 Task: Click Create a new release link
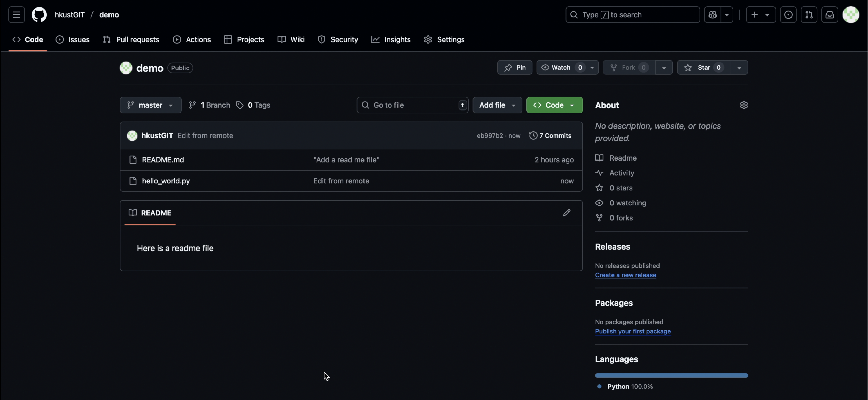point(625,275)
